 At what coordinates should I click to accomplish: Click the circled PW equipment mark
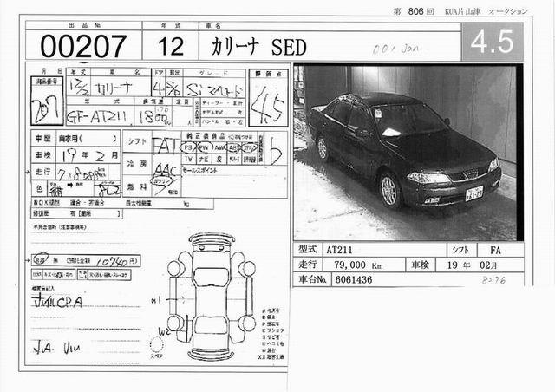pos(204,147)
